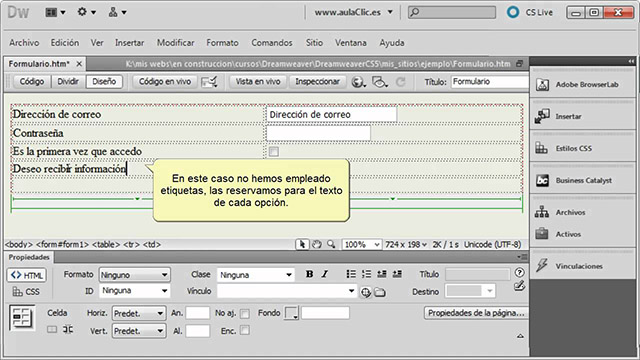Click the merge cells icon
The width and height of the screenshot is (640, 360).
(x=52, y=329)
